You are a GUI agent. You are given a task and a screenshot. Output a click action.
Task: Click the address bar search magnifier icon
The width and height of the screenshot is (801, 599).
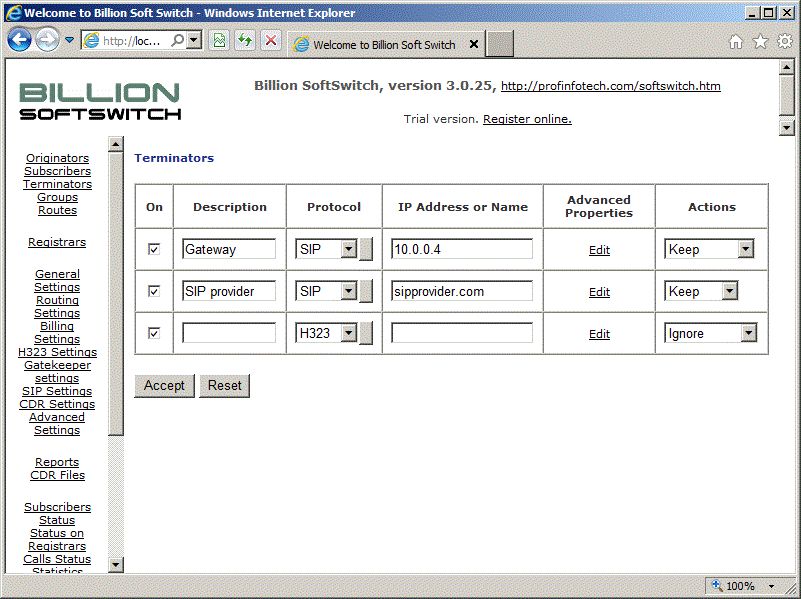178,40
